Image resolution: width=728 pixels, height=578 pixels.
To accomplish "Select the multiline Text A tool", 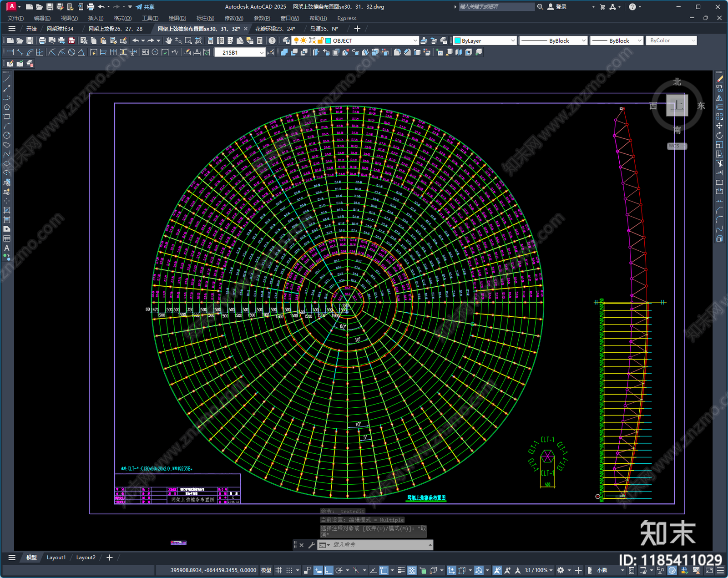I will 7,248.
